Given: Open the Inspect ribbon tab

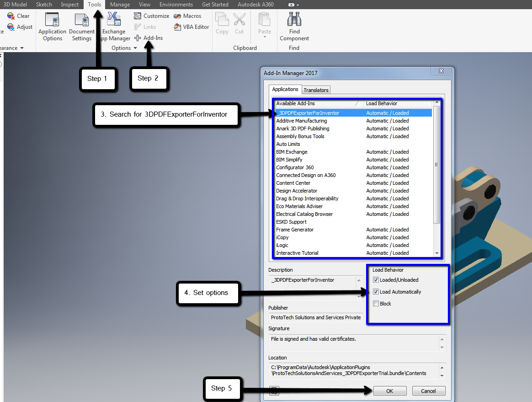Looking at the screenshot, I should tap(69, 5).
